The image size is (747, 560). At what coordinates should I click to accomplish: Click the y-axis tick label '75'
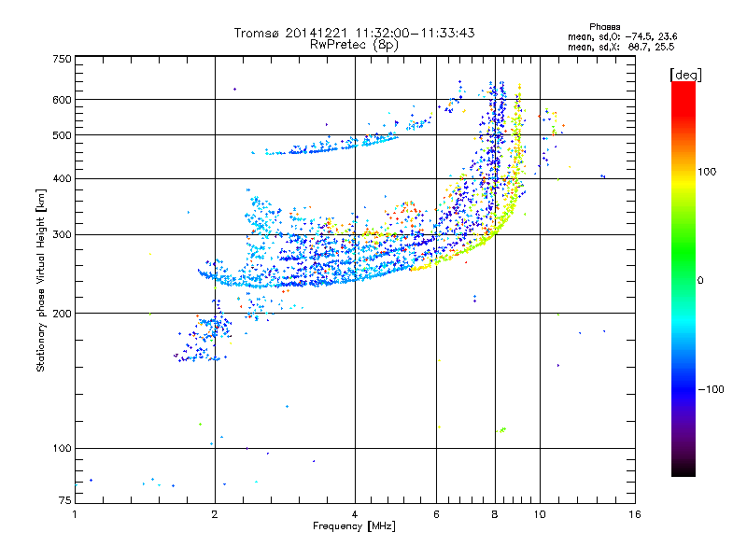[65, 500]
